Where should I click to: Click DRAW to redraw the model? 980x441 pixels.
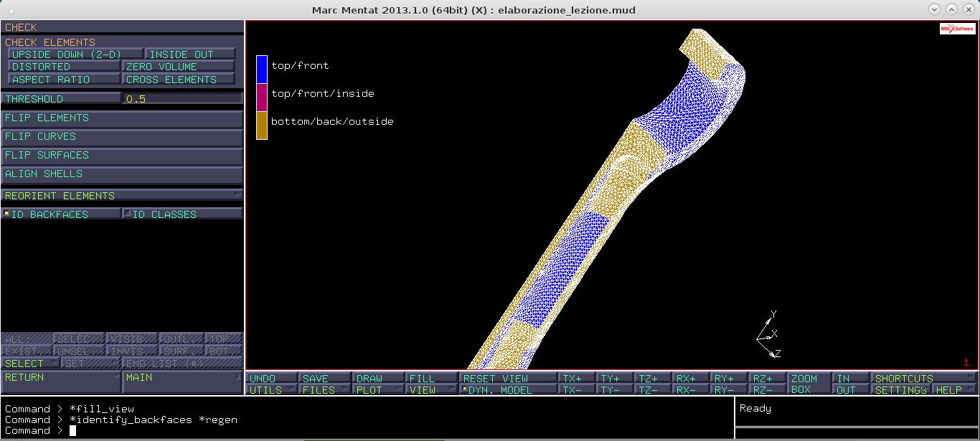(x=379, y=379)
